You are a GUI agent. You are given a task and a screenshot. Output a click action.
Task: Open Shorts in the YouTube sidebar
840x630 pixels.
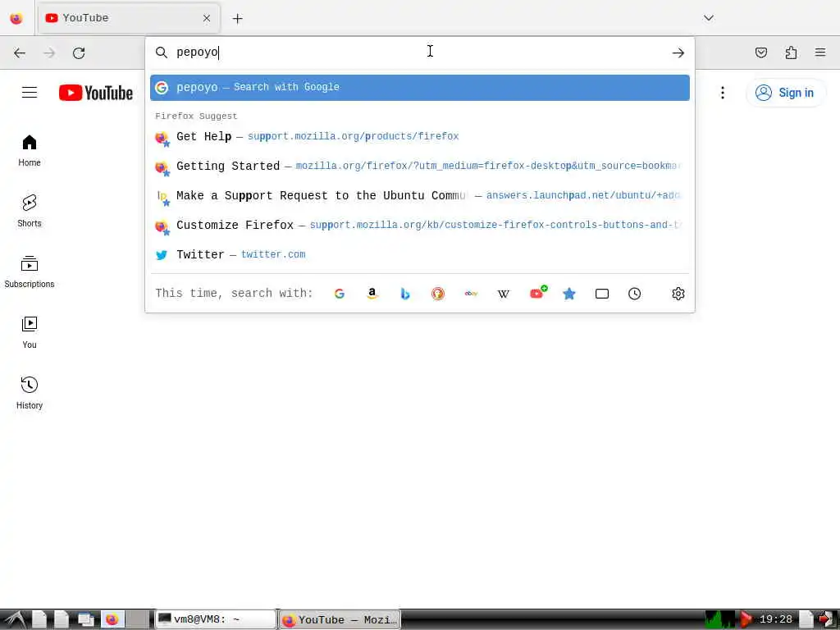(30, 211)
